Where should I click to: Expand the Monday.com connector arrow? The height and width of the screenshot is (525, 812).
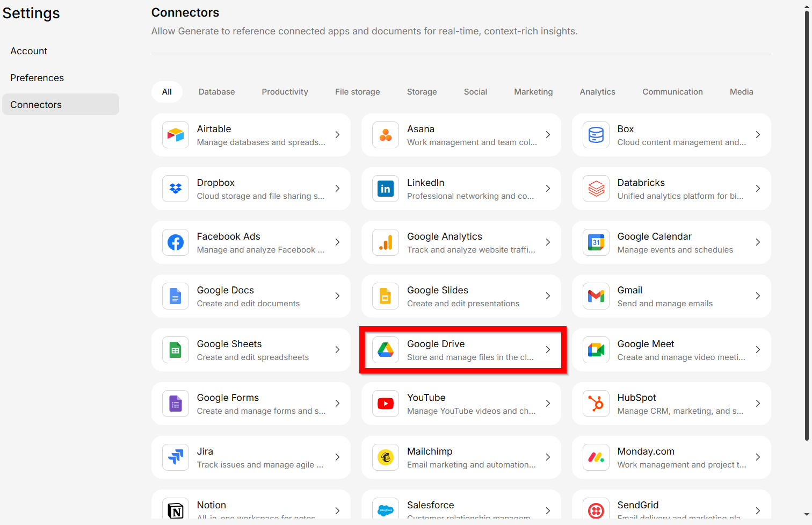pyautogui.click(x=758, y=457)
